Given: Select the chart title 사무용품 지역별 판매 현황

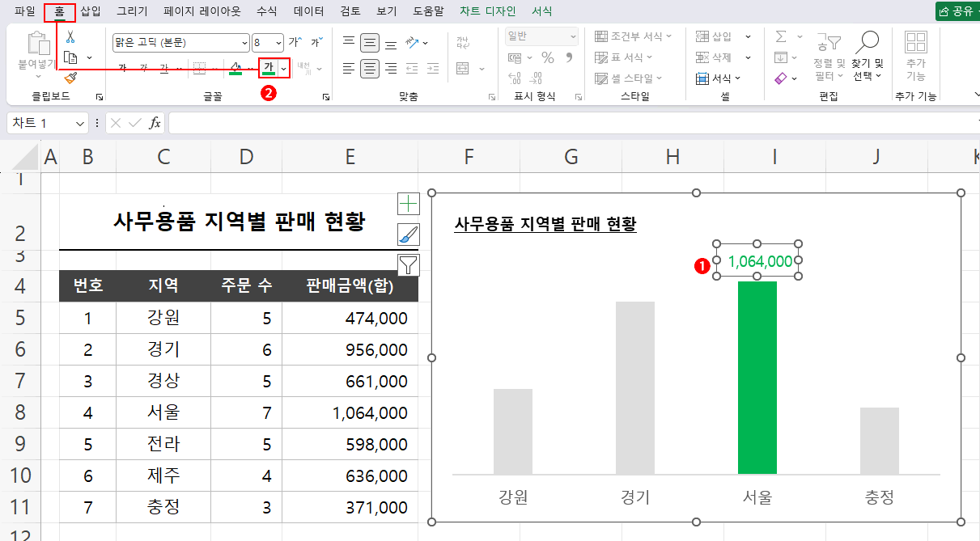Looking at the screenshot, I should pos(545,224).
